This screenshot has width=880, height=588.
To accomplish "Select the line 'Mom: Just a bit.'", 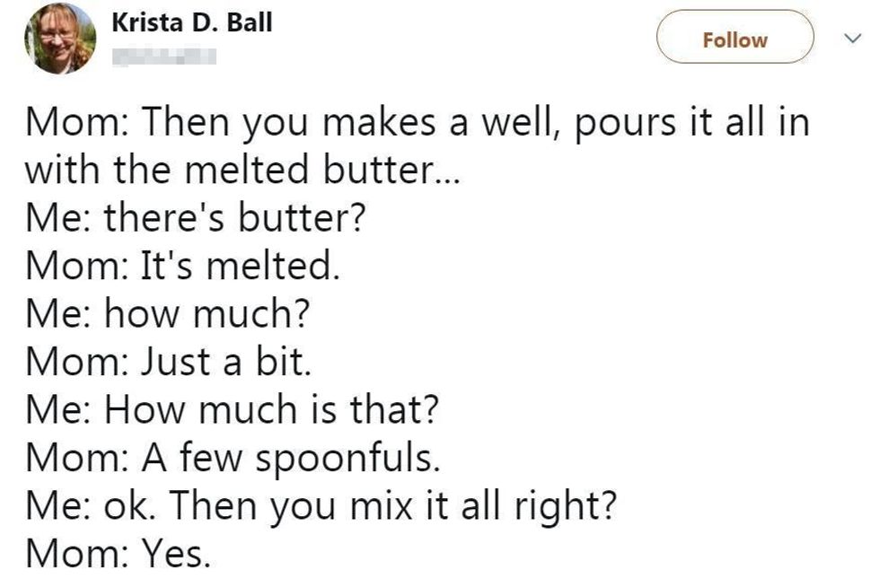I will [171, 362].
